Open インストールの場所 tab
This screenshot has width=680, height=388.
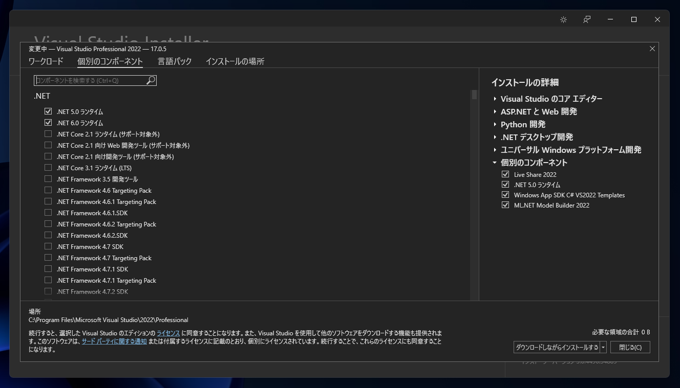(235, 61)
